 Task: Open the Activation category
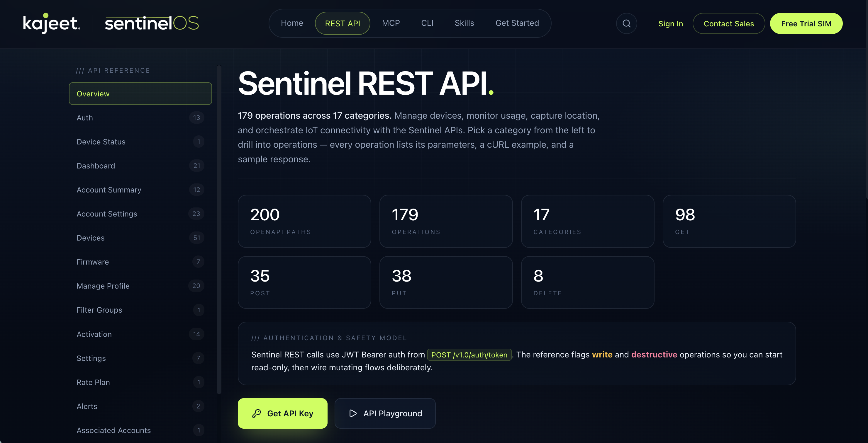(140, 334)
